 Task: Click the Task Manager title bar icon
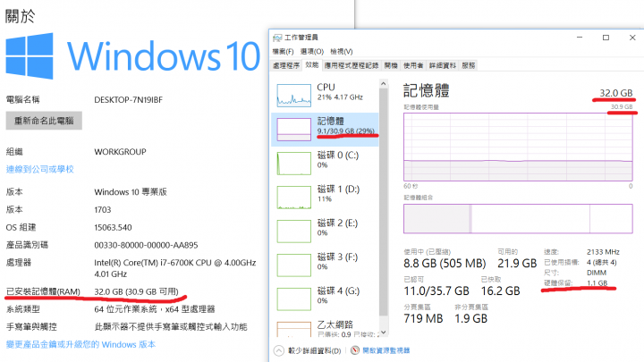point(277,38)
